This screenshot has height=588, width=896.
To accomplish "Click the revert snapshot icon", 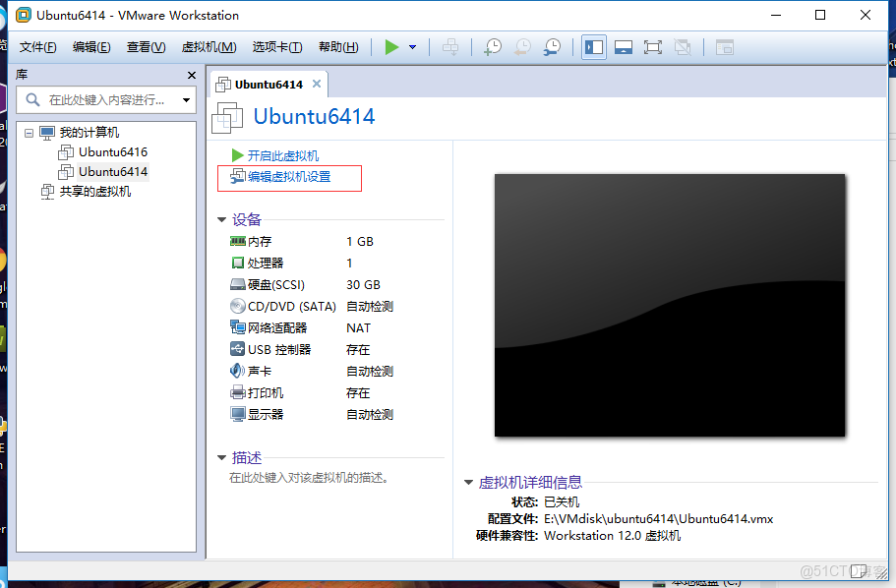I will coord(521,46).
